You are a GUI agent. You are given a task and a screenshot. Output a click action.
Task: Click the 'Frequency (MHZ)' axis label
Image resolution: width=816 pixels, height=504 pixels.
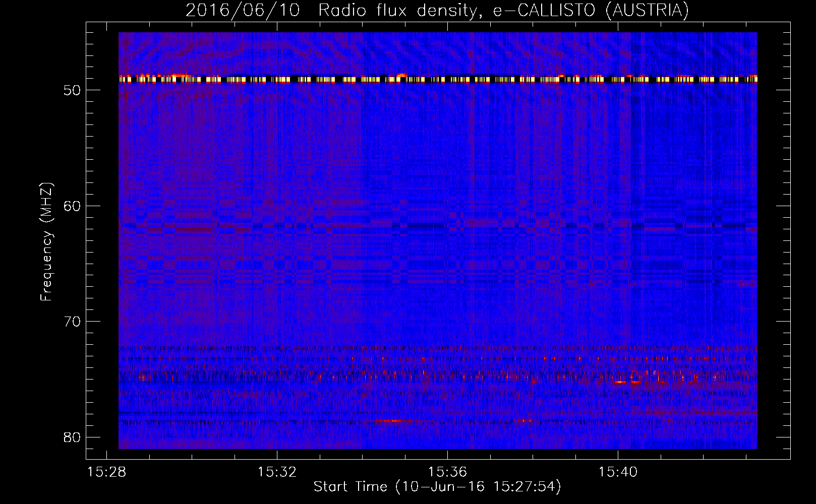tap(46, 241)
